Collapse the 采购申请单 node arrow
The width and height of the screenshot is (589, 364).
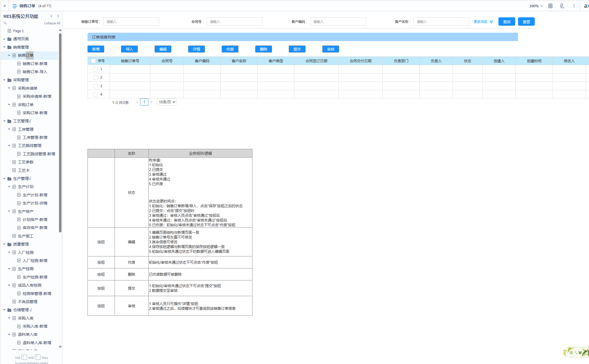tap(9, 88)
